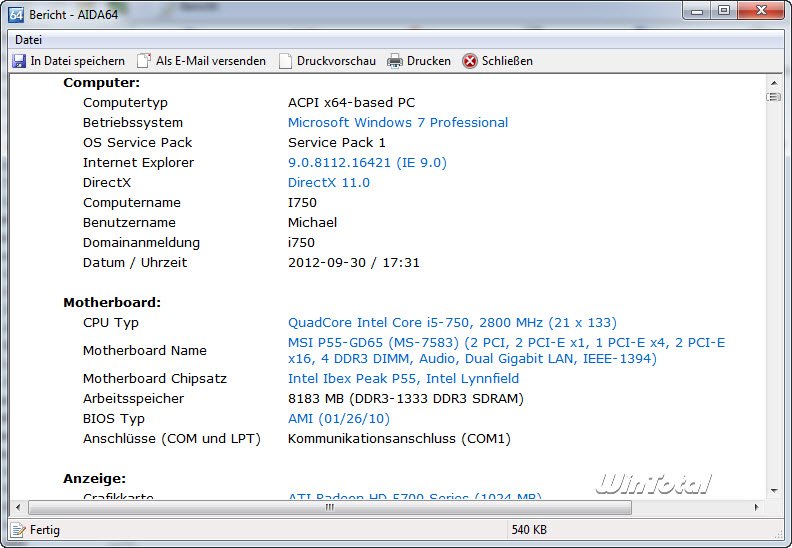This screenshot has height=548, width=792.
Task: Click the Als E-Mail versenden label
Action: [x=211, y=61]
